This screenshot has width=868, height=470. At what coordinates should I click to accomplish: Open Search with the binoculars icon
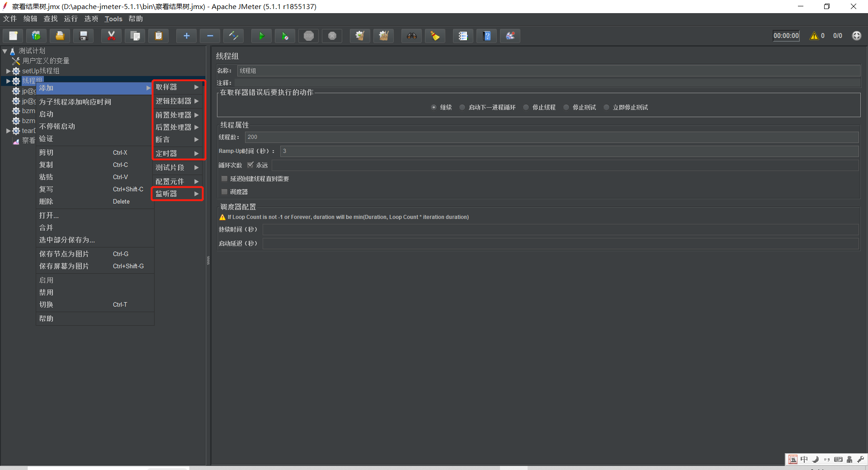point(411,36)
